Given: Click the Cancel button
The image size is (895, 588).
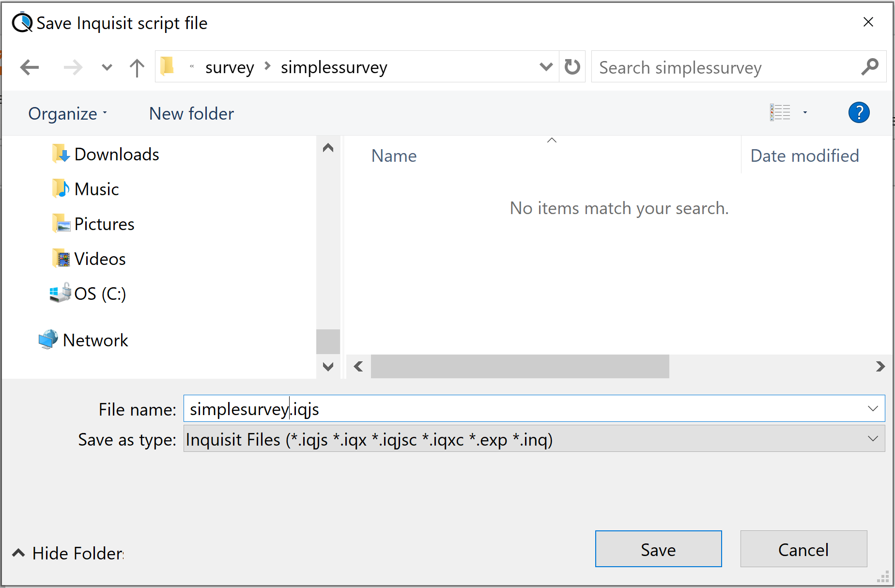Looking at the screenshot, I should click(x=803, y=549).
